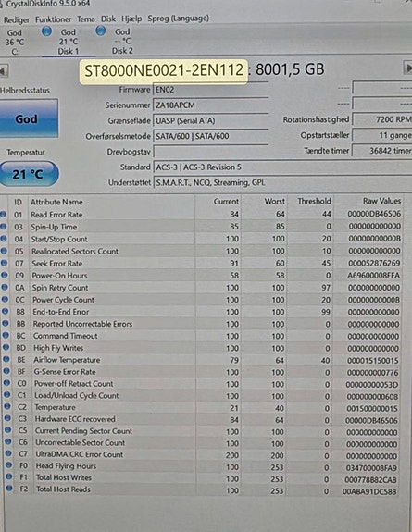Viewport: 412px width, 532px height.
Task: Open the Sprog (Language) menu
Action: click(179, 19)
